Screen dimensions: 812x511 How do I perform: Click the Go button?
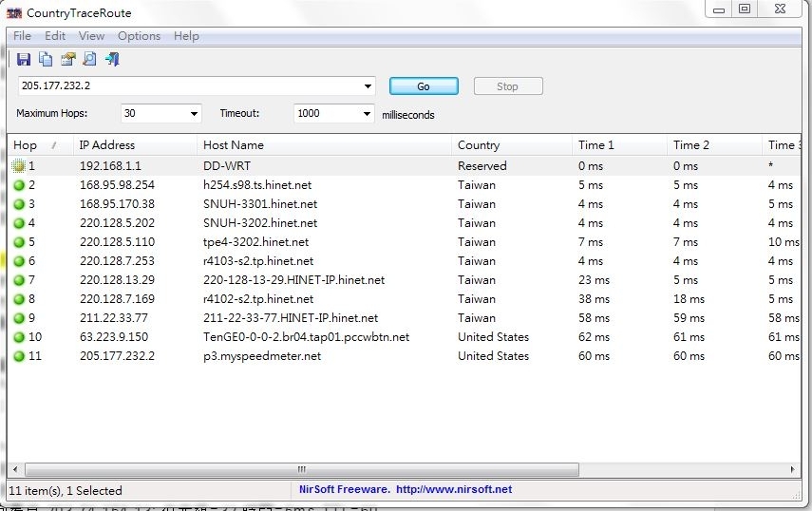click(x=424, y=86)
